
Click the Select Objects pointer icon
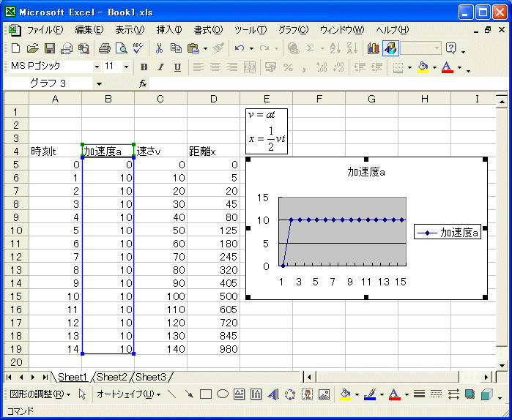tap(82, 394)
